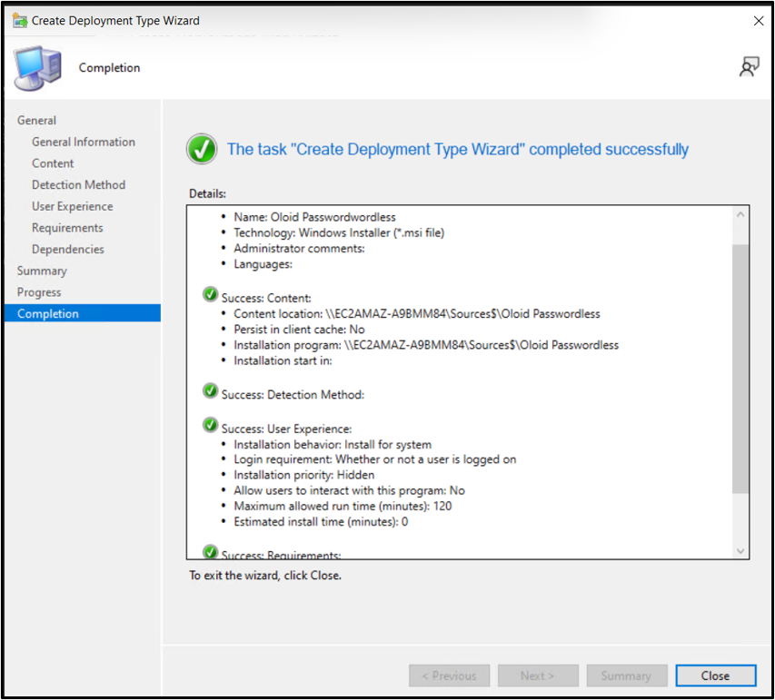Click the disabled Next button
The image size is (775, 700).
pyautogui.click(x=538, y=675)
